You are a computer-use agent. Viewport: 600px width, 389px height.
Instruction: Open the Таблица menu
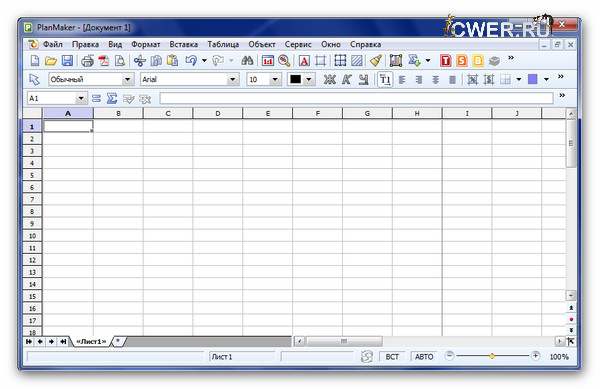223,44
